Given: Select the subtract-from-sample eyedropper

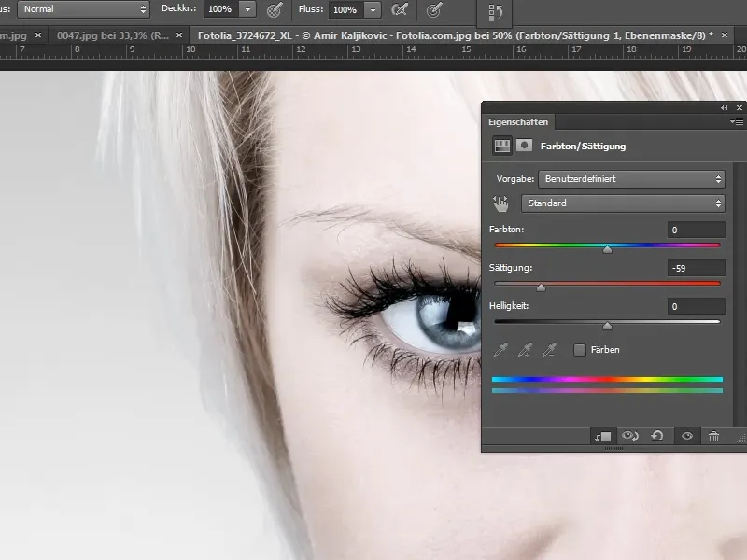Looking at the screenshot, I should coord(550,350).
